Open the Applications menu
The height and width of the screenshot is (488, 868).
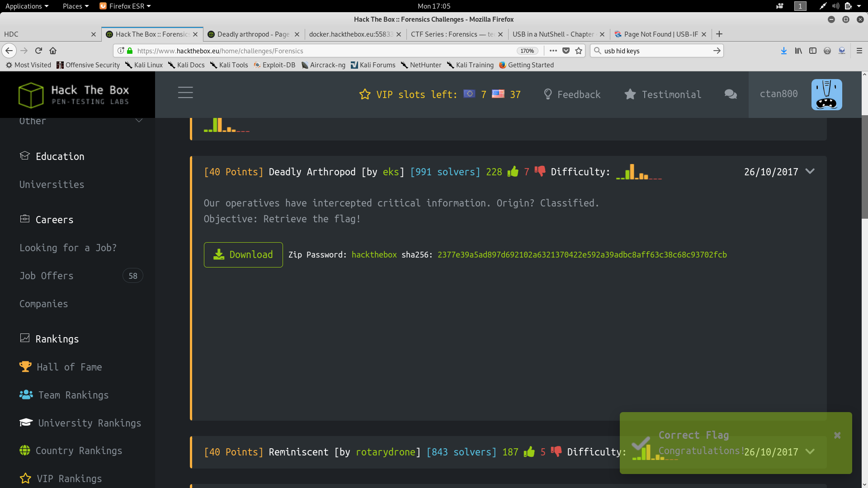(x=27, y=6)
